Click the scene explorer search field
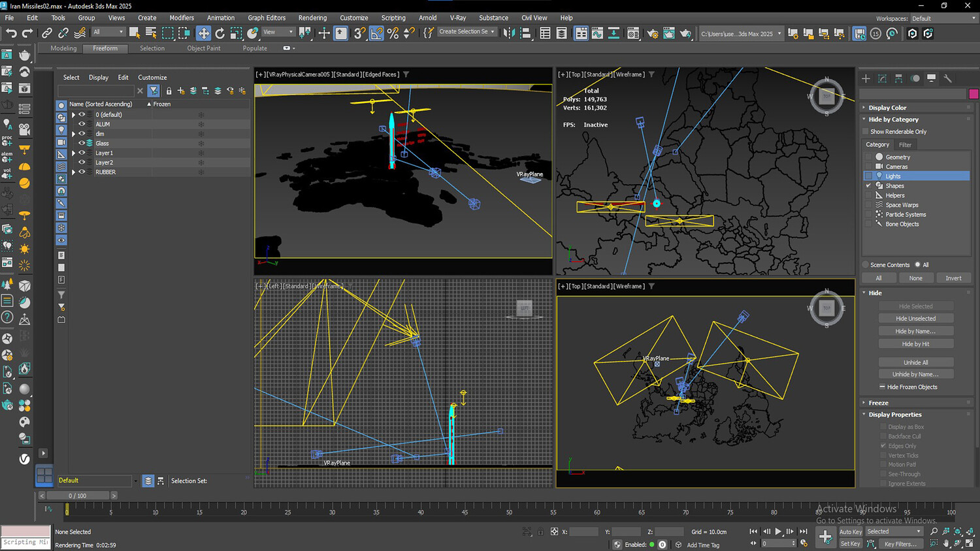Viewport: 980px width, 551px height. tap(95, 91)
